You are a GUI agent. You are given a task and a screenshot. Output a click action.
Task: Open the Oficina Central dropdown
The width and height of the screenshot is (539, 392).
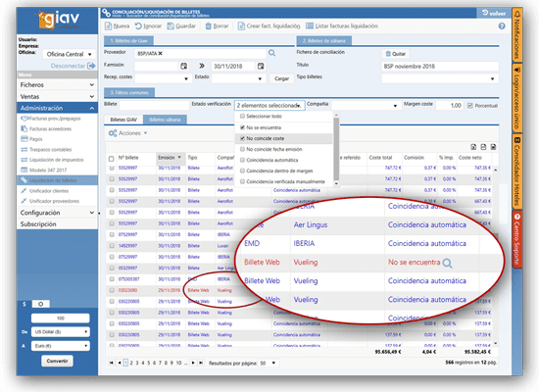[x=70, y=54]
